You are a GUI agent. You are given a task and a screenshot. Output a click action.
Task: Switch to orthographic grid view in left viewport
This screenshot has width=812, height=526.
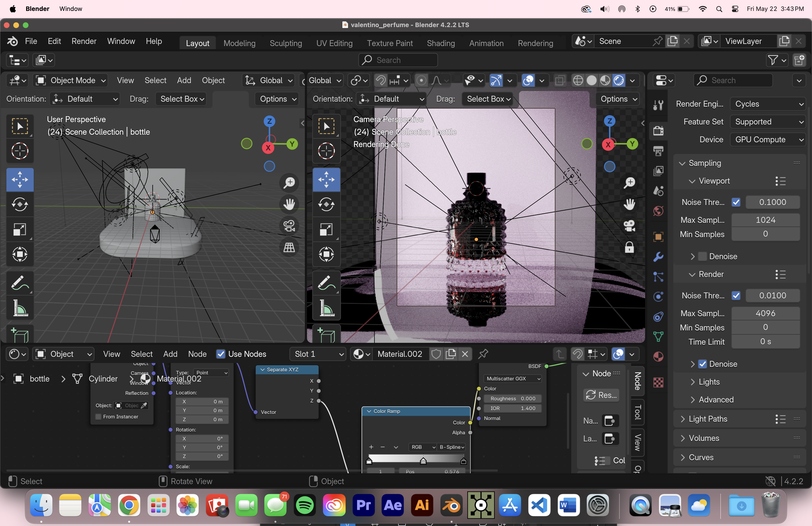(x=289, y=248)
